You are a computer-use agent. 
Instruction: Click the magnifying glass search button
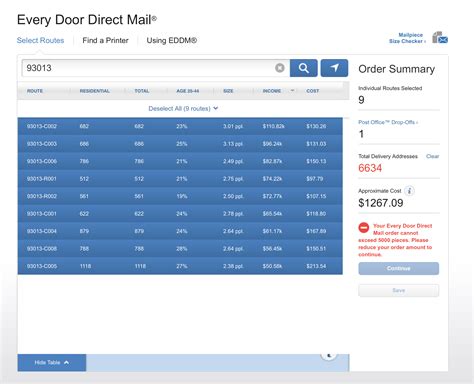[303, 68]
